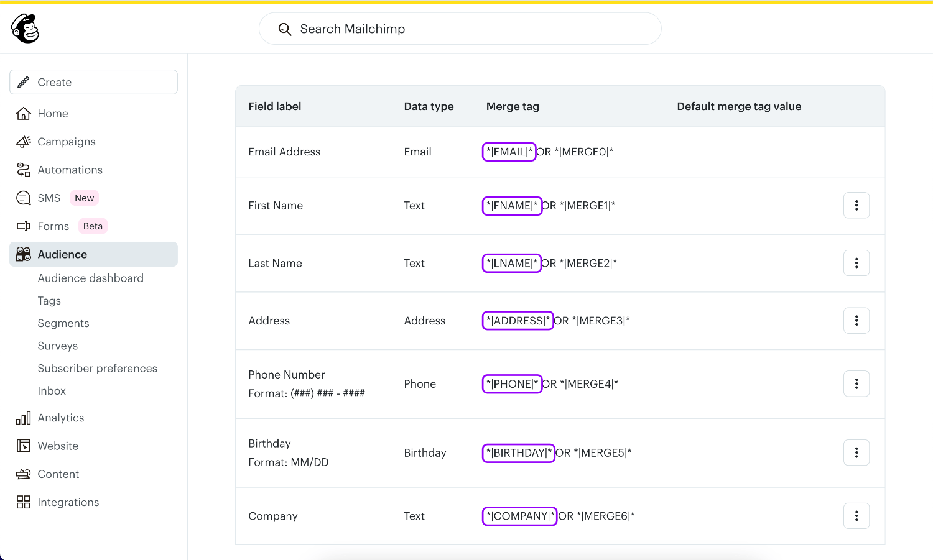The image size is (933, 560).
Task: Click the *|ADDRESS|* merge tag
Action: point(518,320)
